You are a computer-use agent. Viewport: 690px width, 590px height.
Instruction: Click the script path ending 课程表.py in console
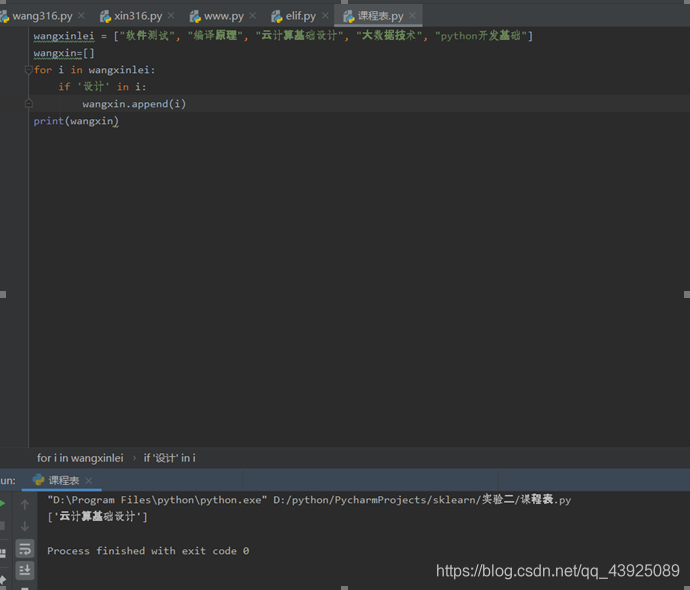tap(422, 500)
